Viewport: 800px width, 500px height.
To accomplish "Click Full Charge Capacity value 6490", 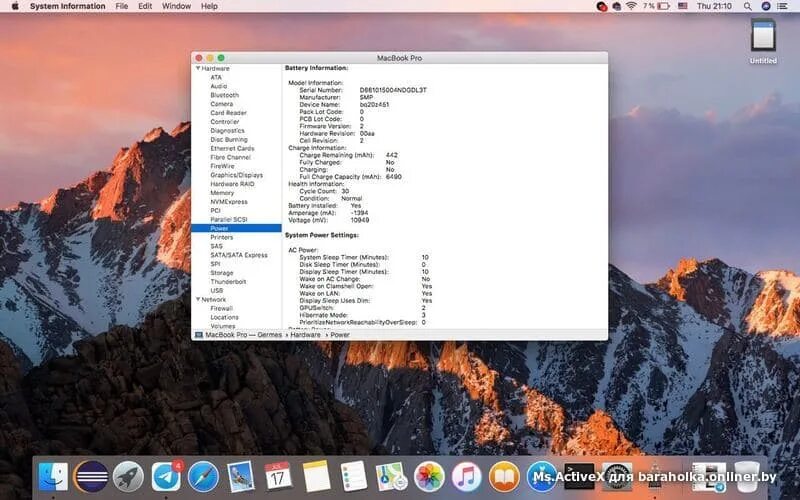I will click(394, 177).
